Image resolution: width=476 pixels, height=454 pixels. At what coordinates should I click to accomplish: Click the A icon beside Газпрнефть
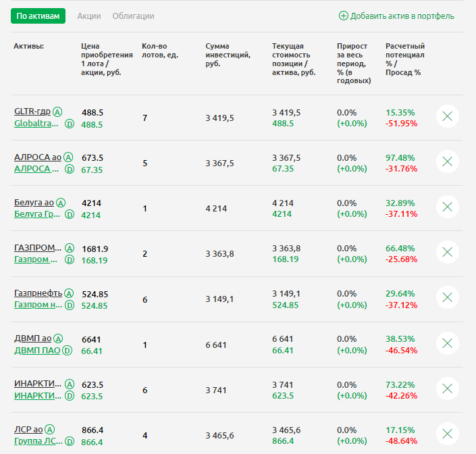click(68, 293)
